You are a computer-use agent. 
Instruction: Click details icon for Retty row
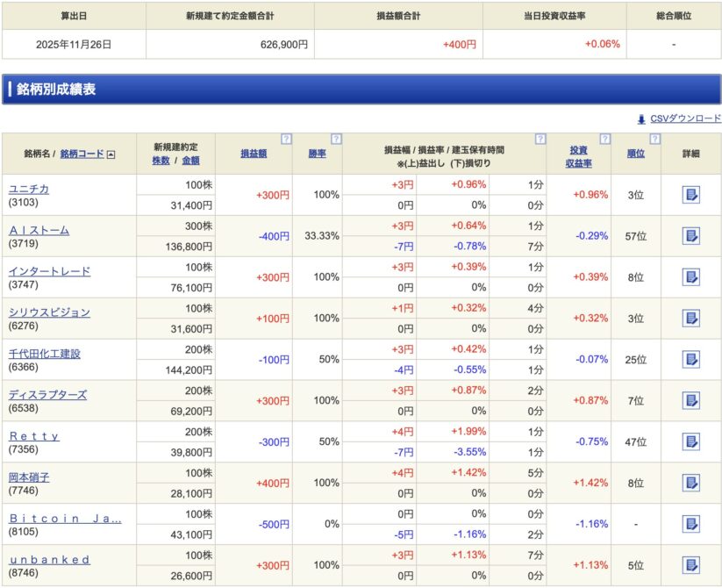690,441
